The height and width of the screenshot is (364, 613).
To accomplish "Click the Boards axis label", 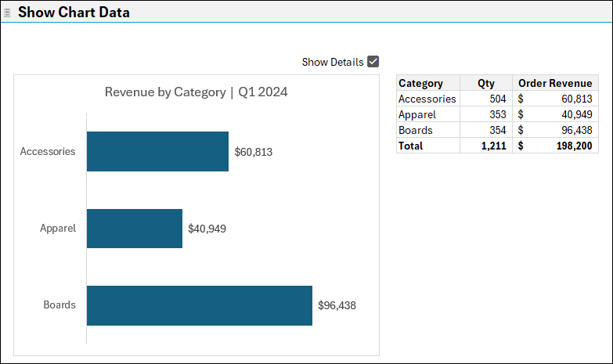I will click(59, 305).
